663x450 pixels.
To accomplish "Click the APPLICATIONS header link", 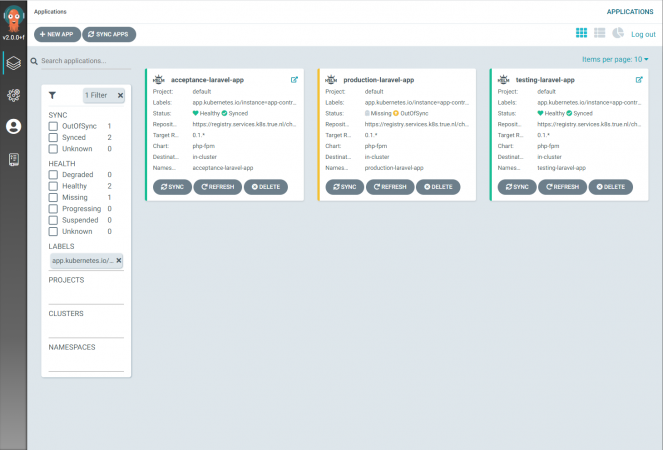I will click(630, 11).
